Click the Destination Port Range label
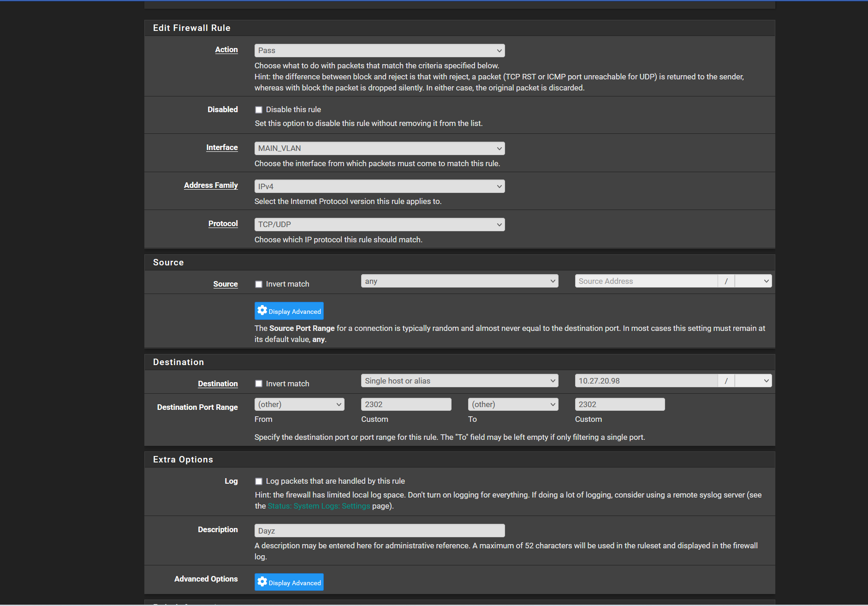This screenshot has width=868, height=606. (197, 408)
